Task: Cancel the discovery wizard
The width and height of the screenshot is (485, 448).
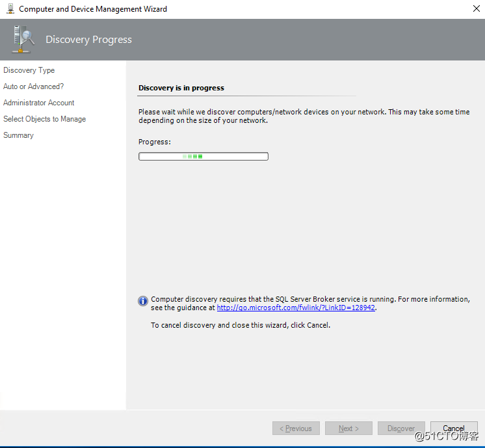Action: pyautogui.click(x=454, y=428)
